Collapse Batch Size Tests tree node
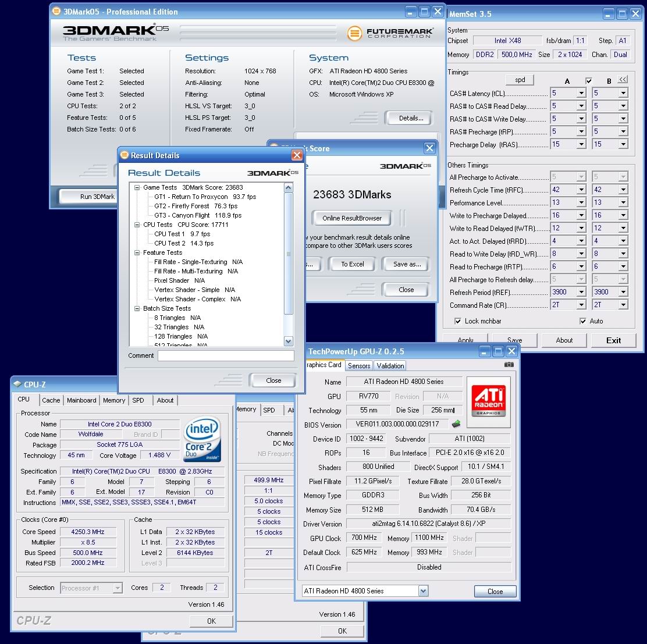Screen dimensions: 647x644 pyautogui.click(x=137, y=308)
